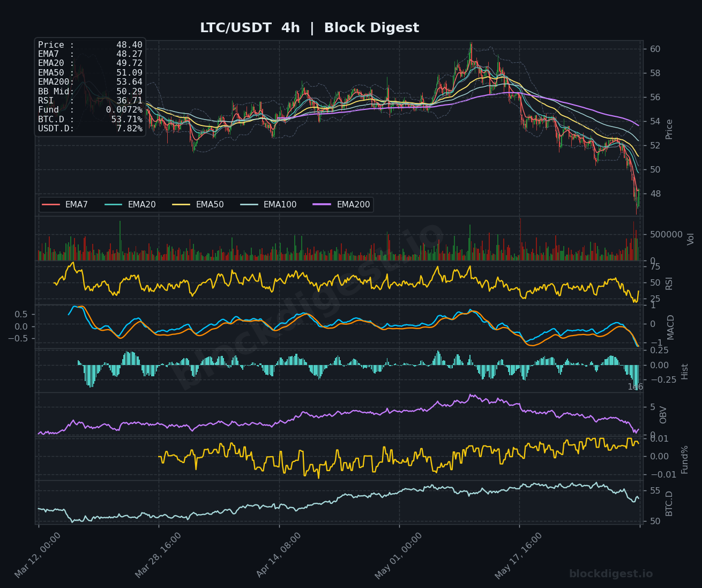This screenshot has width=702, height=588.
Task: Click the red EMA7 legend line swatch
Action: (x=51, y=205)
